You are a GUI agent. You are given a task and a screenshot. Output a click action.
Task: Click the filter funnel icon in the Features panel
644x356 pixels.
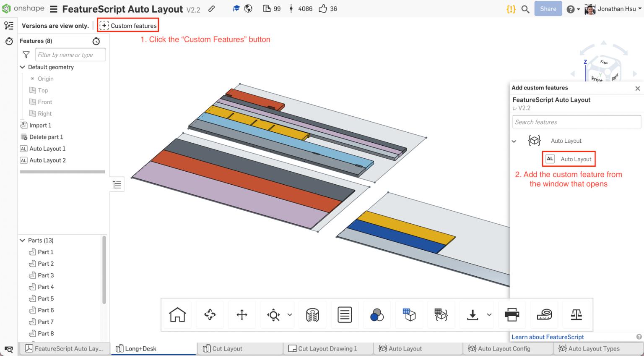point(26,54)
